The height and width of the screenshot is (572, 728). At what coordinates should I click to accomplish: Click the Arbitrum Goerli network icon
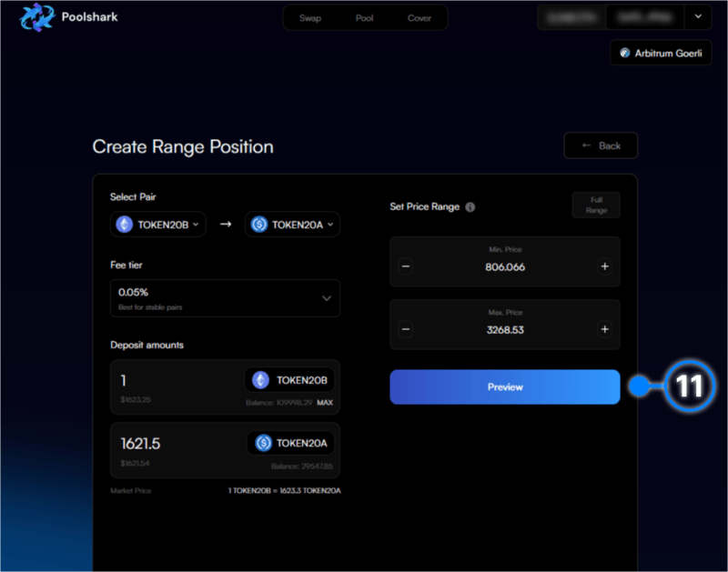coord(624,52)
